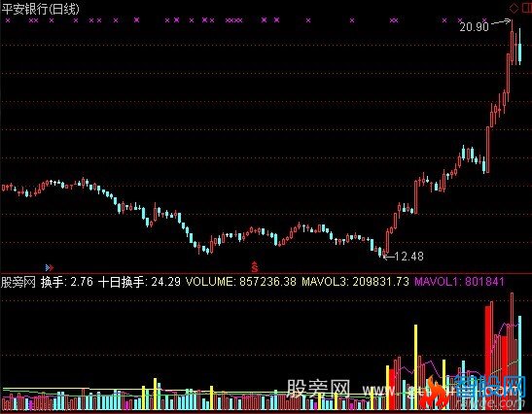Screen dimensions: 532x414
Task: Click the red S signal marker
Action: coord(255,267)
